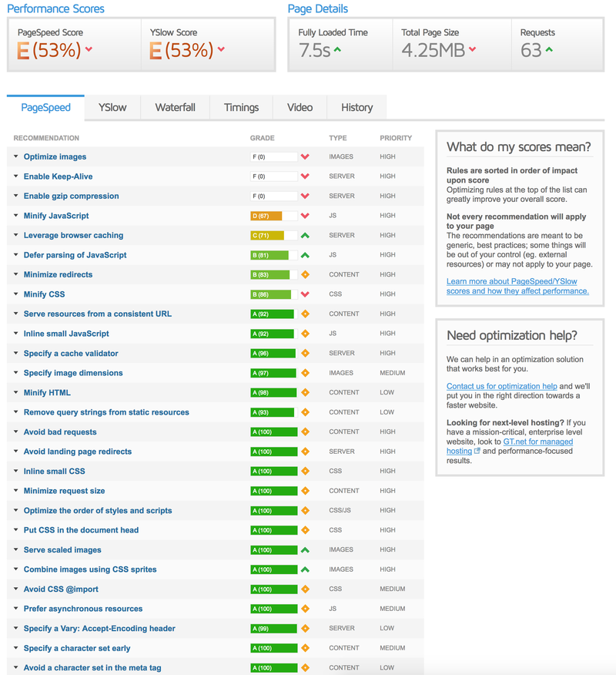Open the Waterfall tab
Viewport: 616px width, 675px height.
pos(175,108)
